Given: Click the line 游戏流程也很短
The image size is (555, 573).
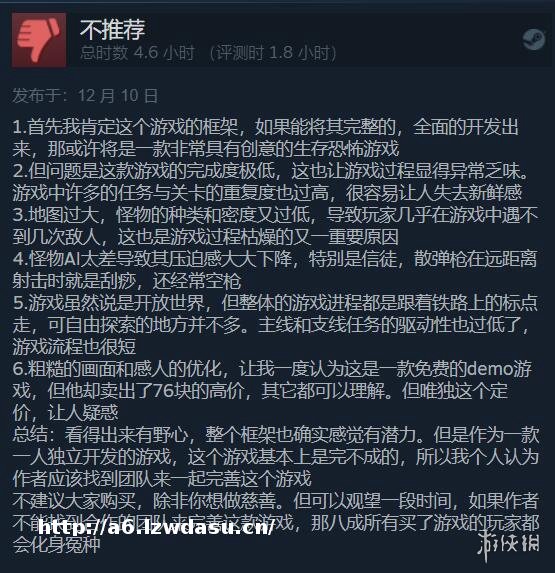Looking at the screenshot, I should click(74, 346).
